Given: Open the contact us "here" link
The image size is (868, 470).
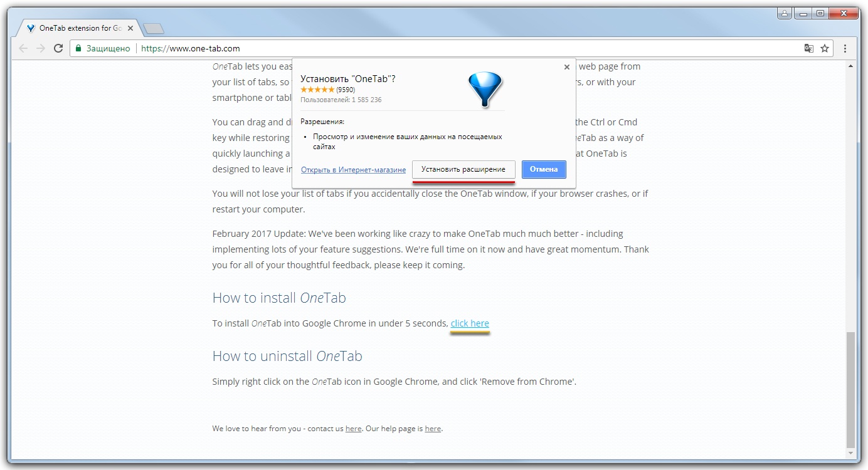Looking at the screenshot, I should click(x=353, y=429).
